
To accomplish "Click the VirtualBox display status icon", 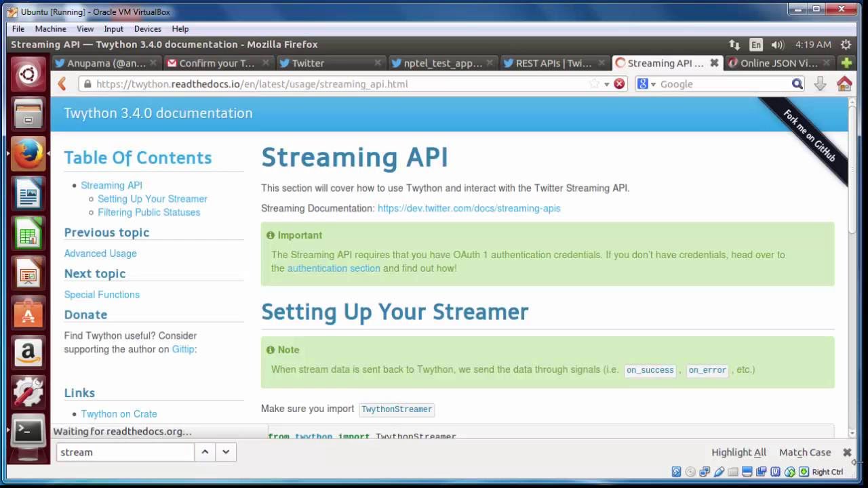I will 747,472.
